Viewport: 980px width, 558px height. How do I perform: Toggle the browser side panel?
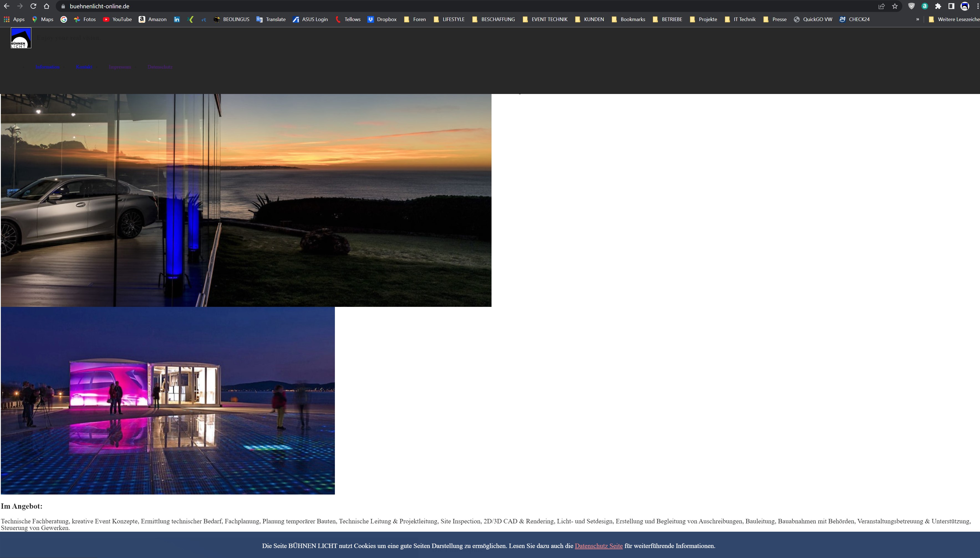pos(951,6)
